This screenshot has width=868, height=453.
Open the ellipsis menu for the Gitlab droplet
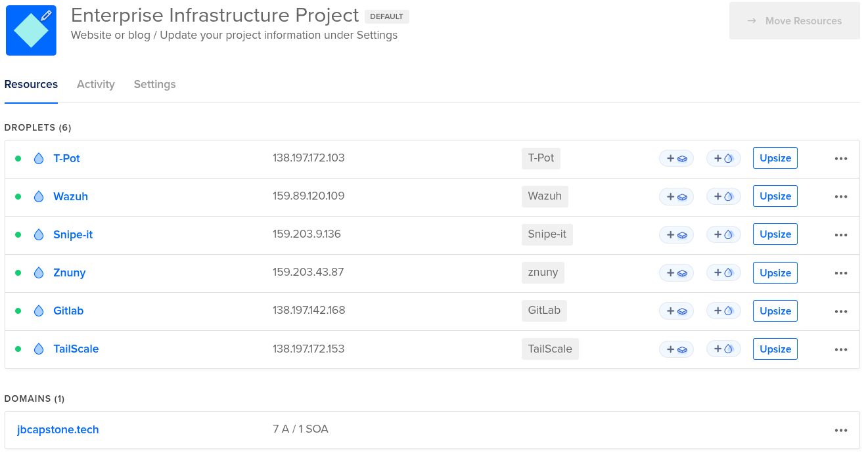click(x=841, y=311)
